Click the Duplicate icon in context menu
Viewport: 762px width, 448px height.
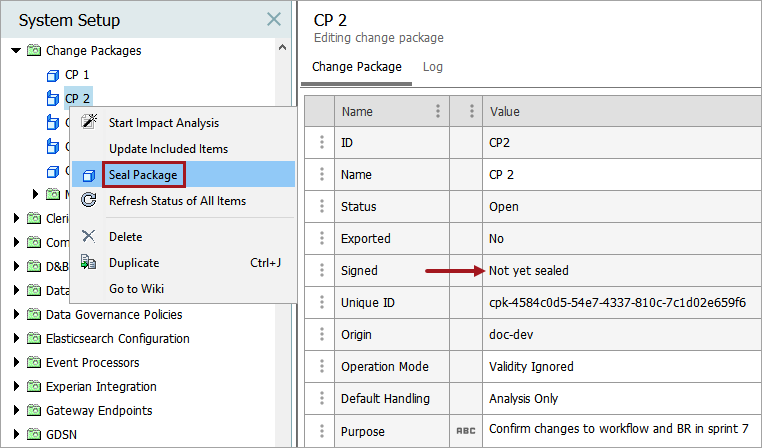coord(89,263)
